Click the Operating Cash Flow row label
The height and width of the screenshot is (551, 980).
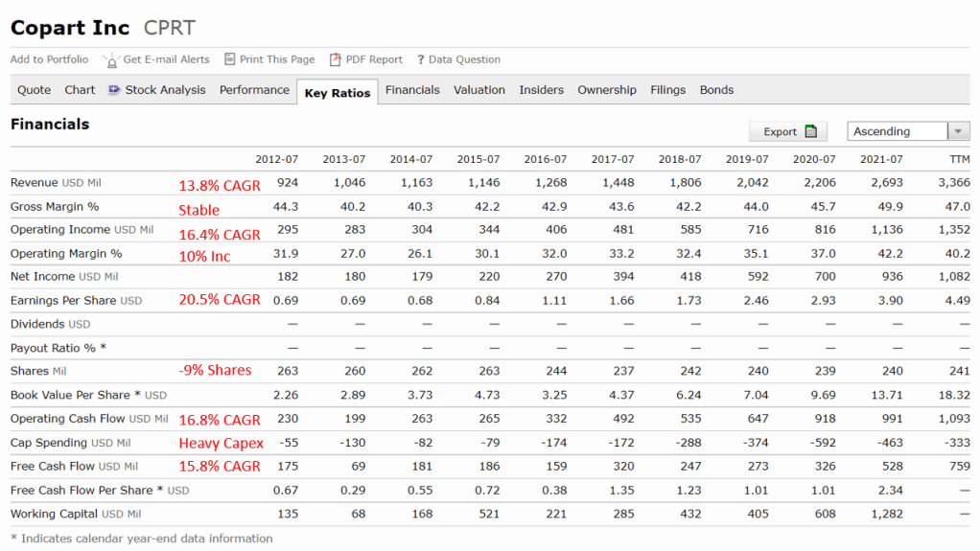point(89,419)
